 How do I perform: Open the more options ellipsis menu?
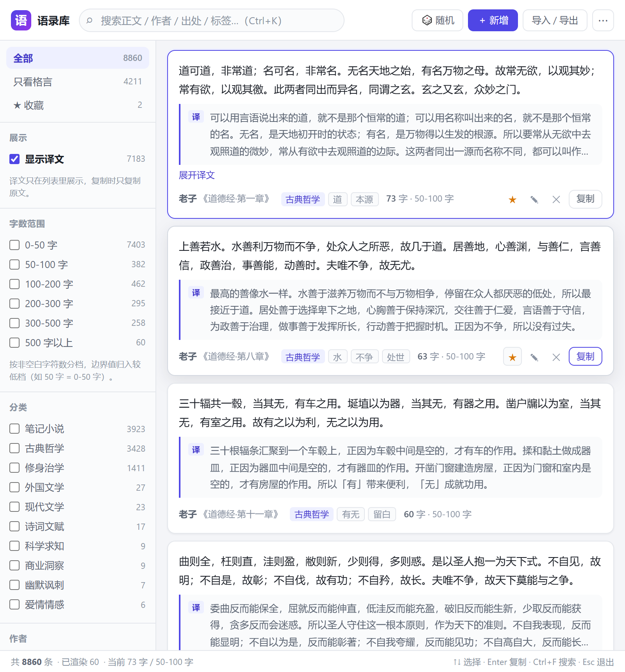[603, 20]
